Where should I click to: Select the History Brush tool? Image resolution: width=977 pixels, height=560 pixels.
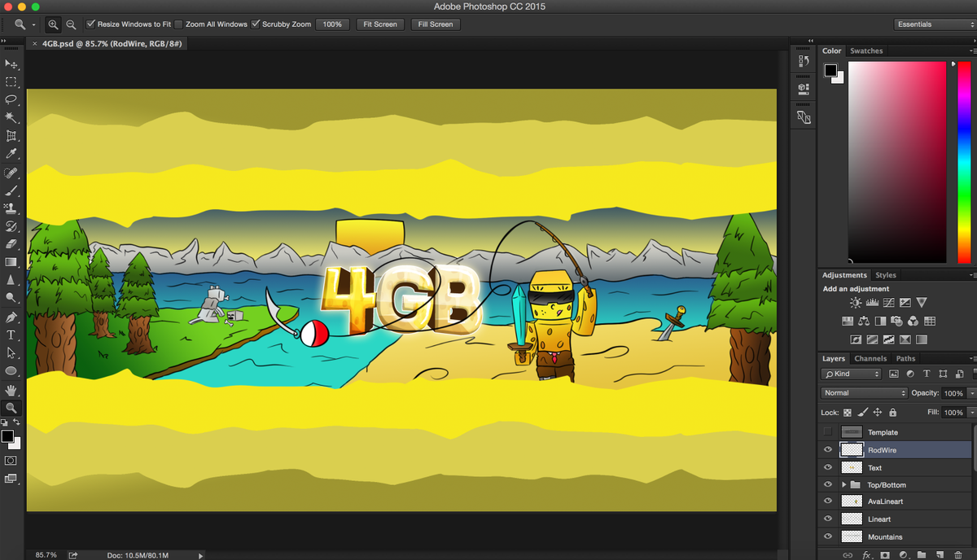click(x=11, y=226)
